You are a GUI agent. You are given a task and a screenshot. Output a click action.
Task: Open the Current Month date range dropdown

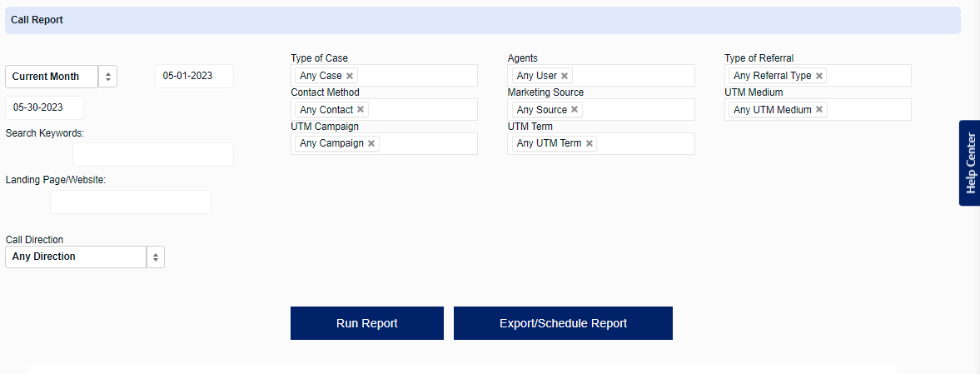coord(62,77)
